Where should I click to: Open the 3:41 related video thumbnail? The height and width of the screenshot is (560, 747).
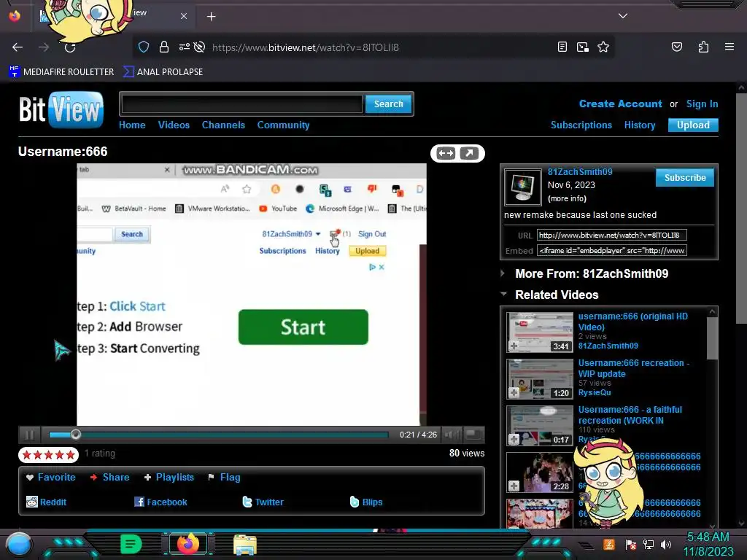pyautogui.click(x=540, y=332)
